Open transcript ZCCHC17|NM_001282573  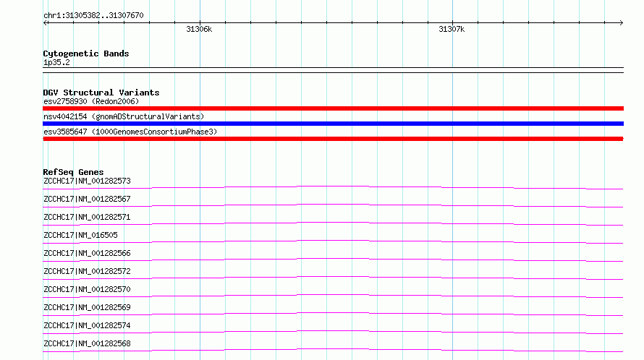tap(87, 181)
